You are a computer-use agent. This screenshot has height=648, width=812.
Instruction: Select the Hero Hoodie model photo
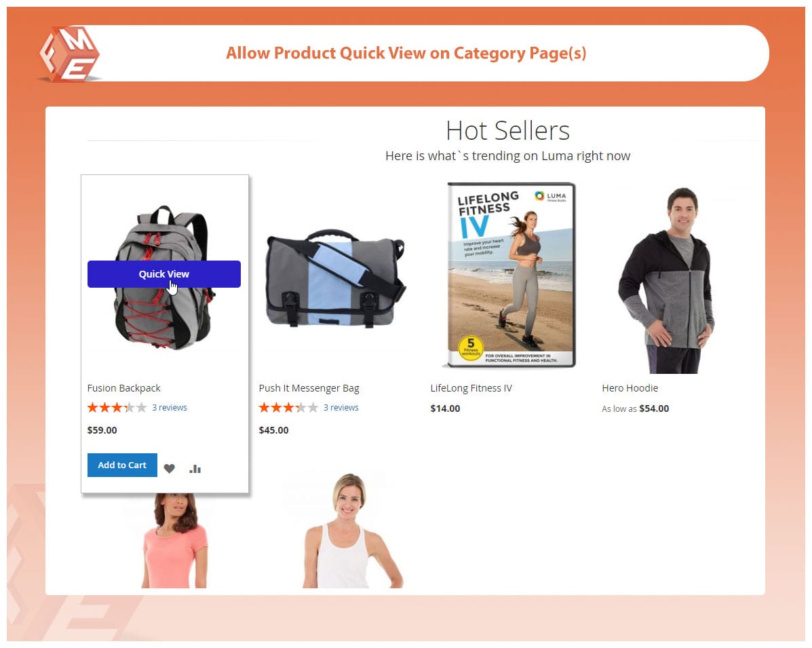coord(665,280)
